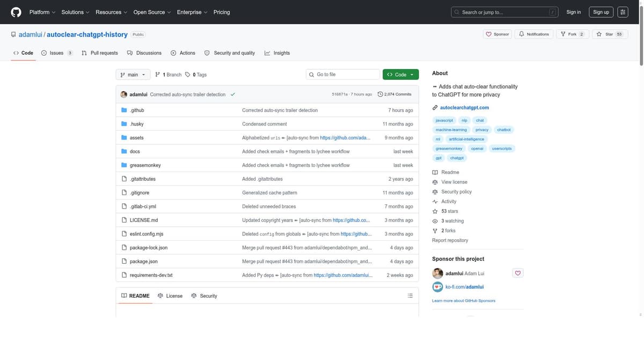
Task: Open autoclearchatgpt.com website link
Action: (x=464, y=108)
